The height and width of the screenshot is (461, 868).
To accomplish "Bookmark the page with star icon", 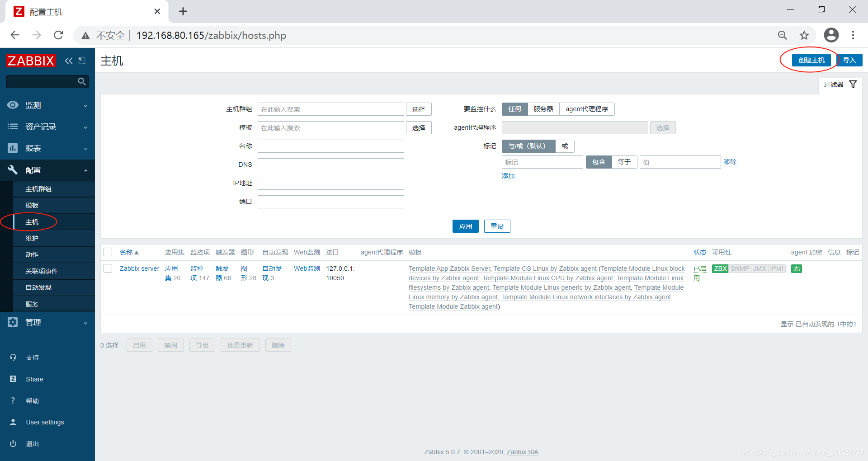I will tap(804, 35).
